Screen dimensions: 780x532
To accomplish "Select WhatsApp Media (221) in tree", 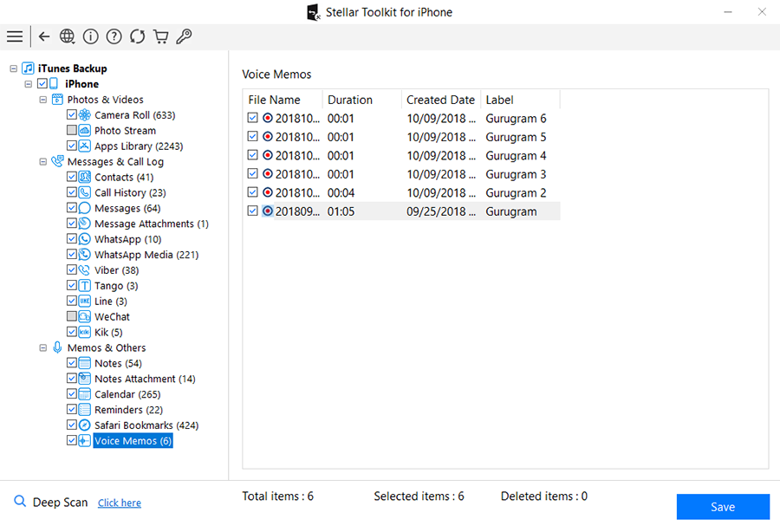I will pyautogui.click(x=146, y=255).
